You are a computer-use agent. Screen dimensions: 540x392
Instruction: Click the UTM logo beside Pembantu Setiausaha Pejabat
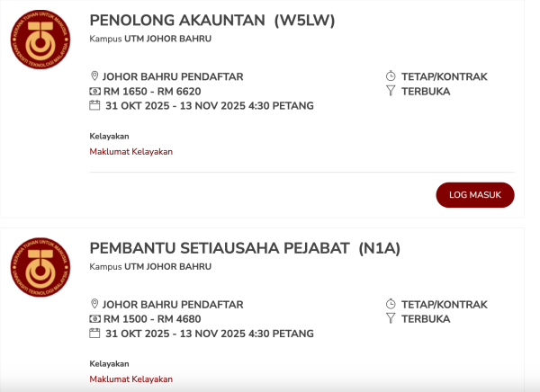point(40,268)
